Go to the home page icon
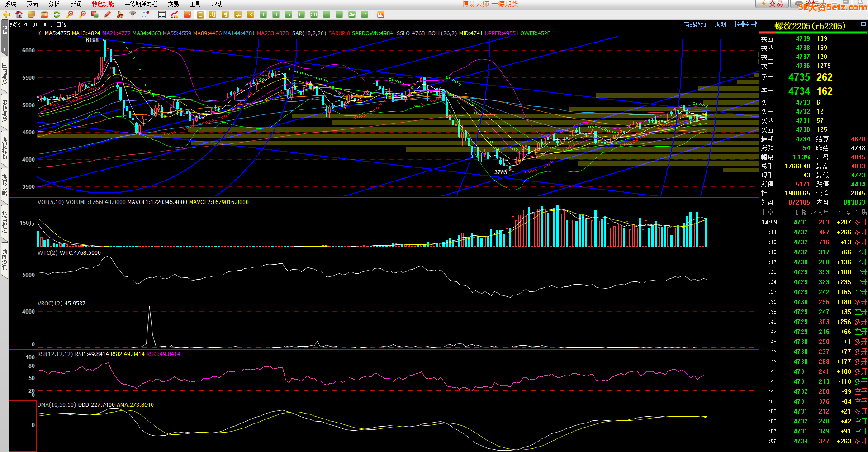868x452 pixels. point(19,14)
